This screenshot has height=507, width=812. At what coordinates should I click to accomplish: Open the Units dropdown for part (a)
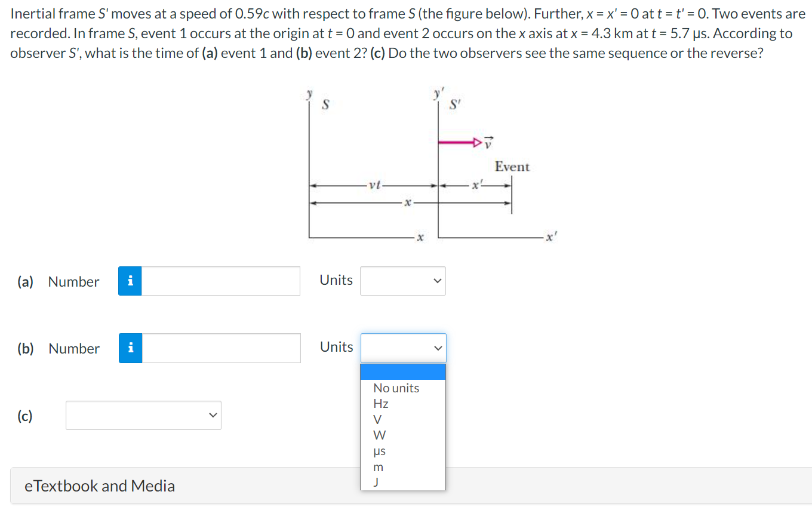click(x=402, y=281)
